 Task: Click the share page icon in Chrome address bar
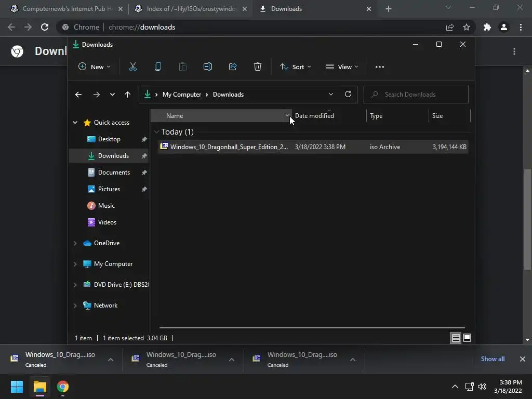(x=450, y=27)
